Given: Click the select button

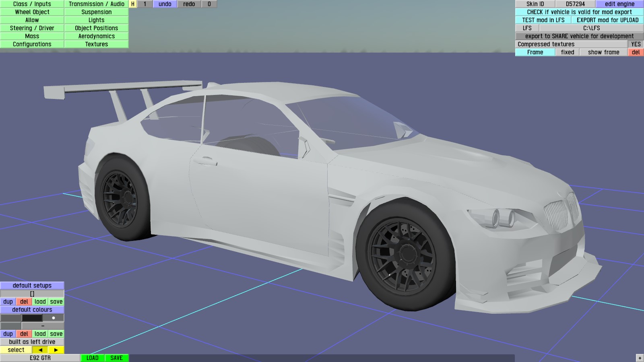Looking at the screenshot, I should pos(16,350).
